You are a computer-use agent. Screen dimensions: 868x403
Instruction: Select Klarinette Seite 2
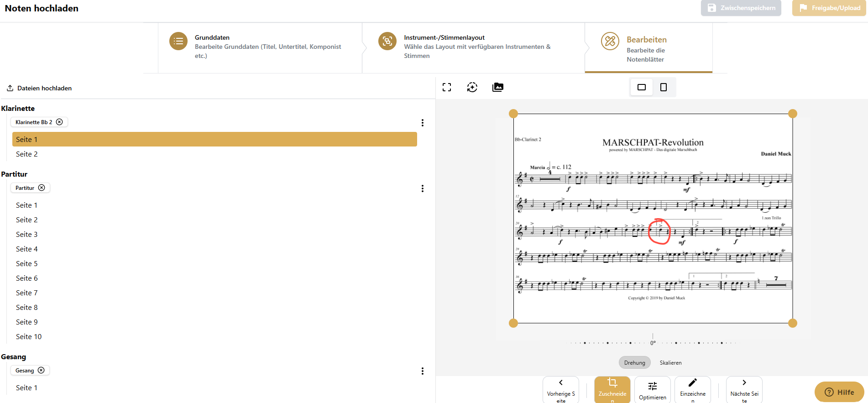click(214, 154)
